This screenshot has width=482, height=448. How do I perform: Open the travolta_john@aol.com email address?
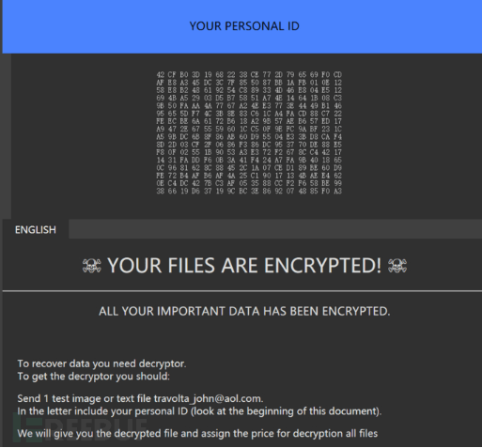coord(207,398)
